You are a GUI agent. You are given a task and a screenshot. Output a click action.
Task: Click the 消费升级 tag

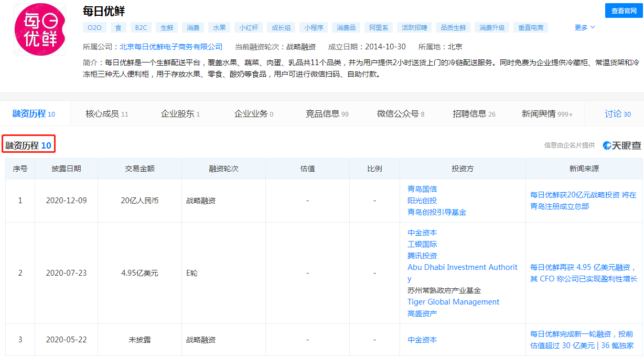coord(492,27)
